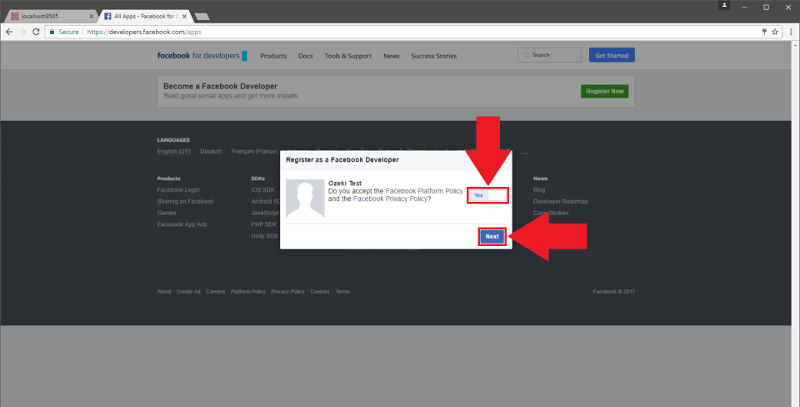Image resolution: width=800 pixels, height=407 pixels.
Task: Click the blue Get Started button
Action: (x=611, y=55)
